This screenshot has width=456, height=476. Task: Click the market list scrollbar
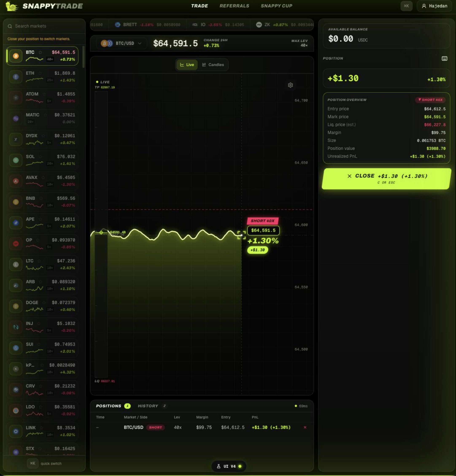coord(84,57)
